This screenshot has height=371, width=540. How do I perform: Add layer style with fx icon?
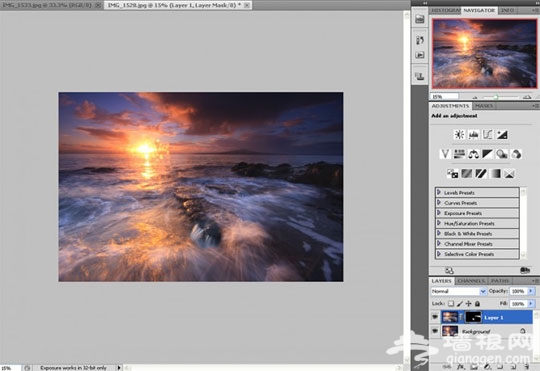[461, 367]
